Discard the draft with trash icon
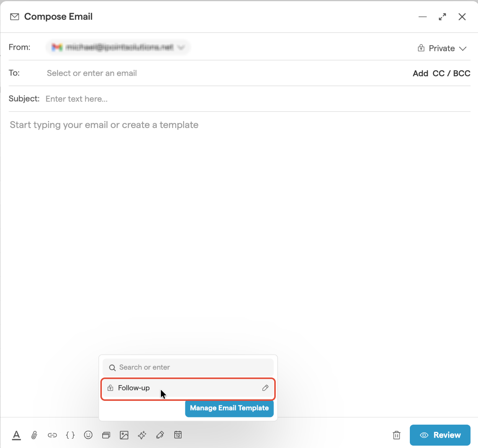The height and width of the screenshot is (448, 478). [x=397, y=435]
